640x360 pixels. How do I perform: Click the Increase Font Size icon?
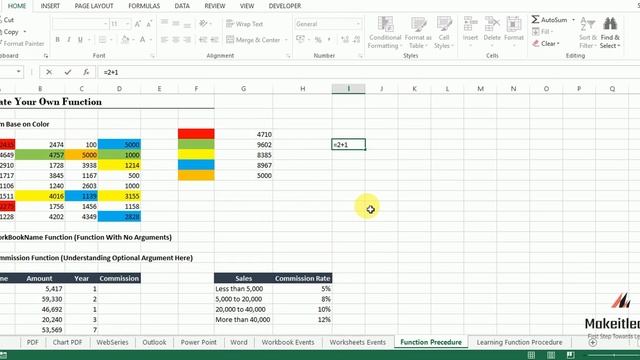[x=138, y=24]
